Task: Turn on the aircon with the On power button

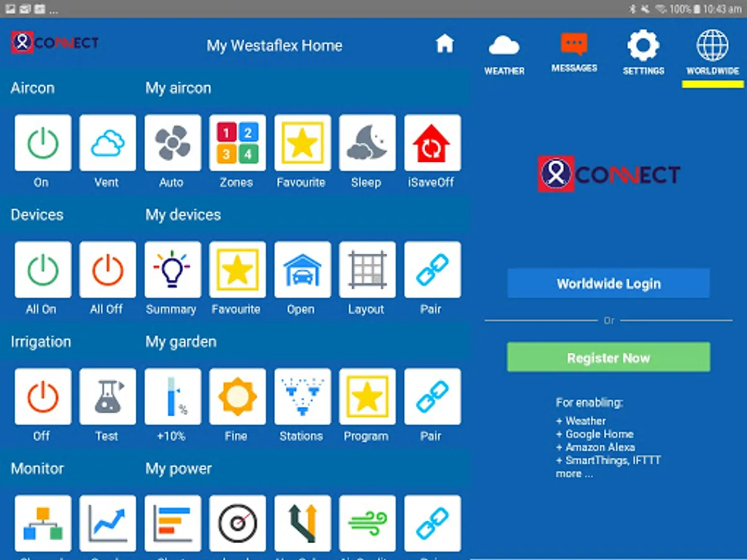Action: pyautogui.click(x=43, y=142)
